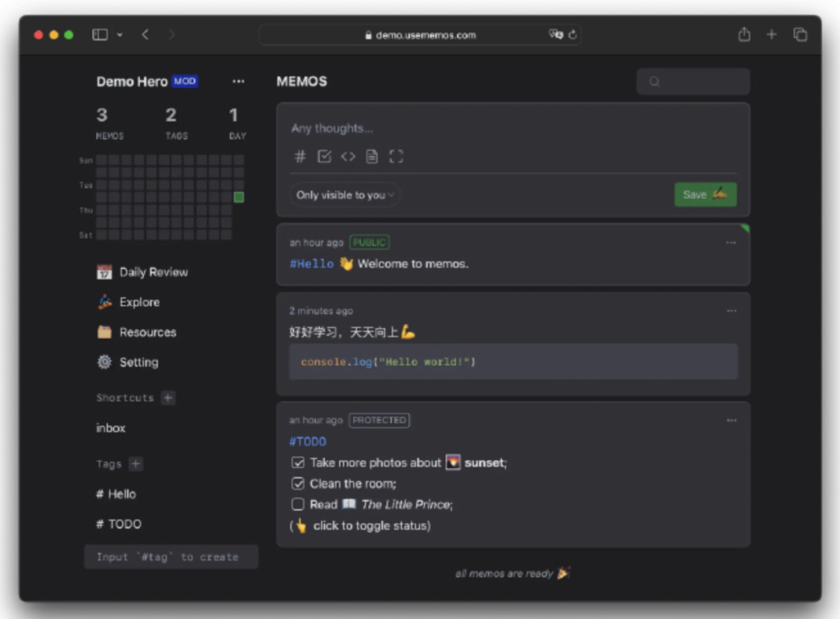Open the 'Only visible to you' visibility dropdown
The height and width of the screenshot is (619, 840).
click(x=345, y=195)
